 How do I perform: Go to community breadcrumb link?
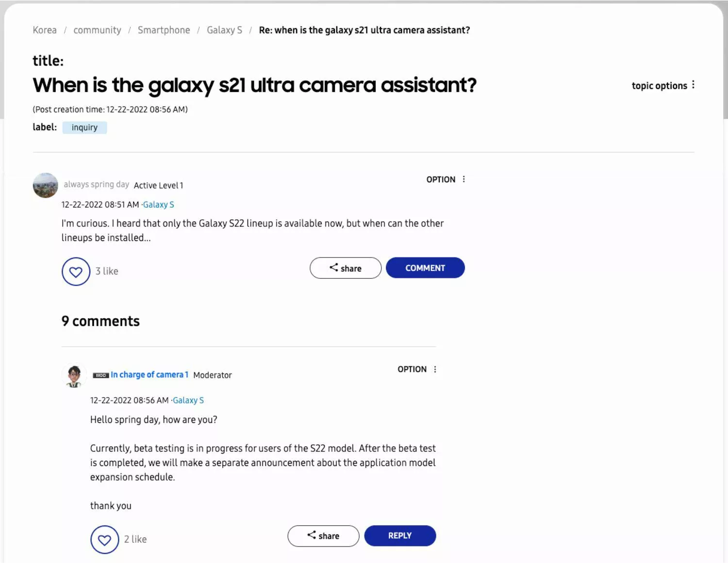click(97, 30)
